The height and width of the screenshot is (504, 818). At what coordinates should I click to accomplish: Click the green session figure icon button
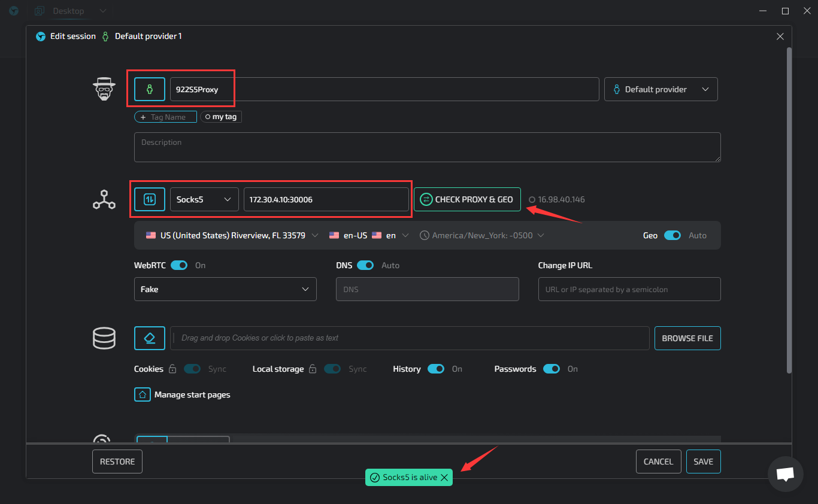pyautogui.click(x=149, y=89)
